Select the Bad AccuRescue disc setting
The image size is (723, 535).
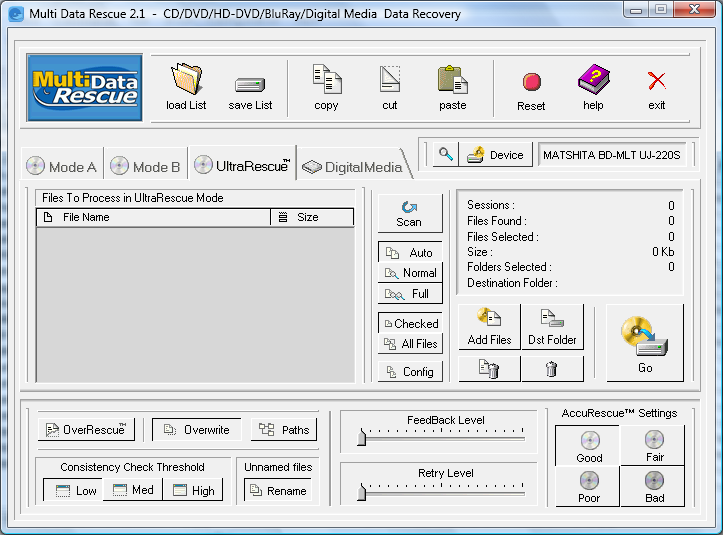coord(654,487)
